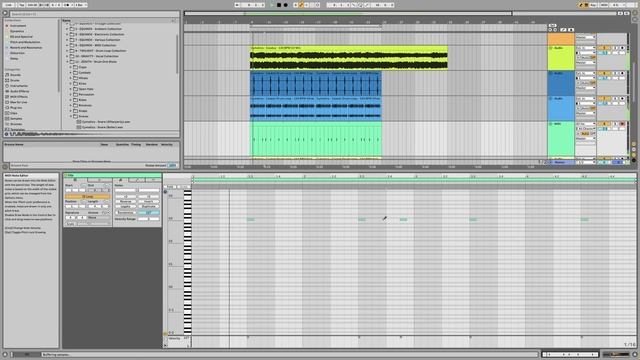Viewport: 640px width, 360px height.
Task: Solo the yellow-green Audio track
Action: 615,48
